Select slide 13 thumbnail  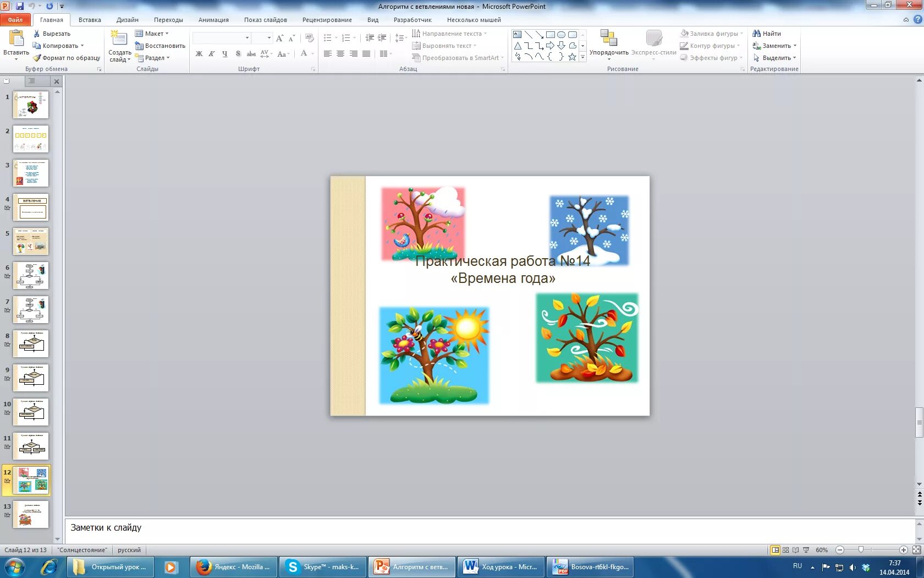tap(31, 514)
